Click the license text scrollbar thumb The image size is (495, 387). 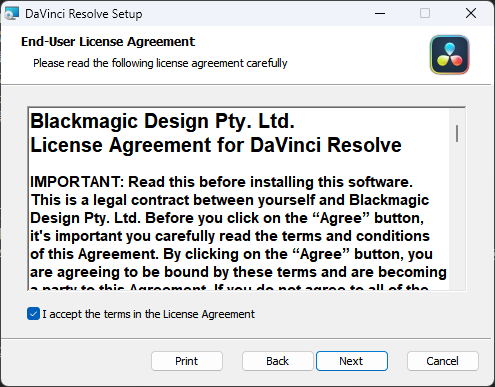[457, 133]
